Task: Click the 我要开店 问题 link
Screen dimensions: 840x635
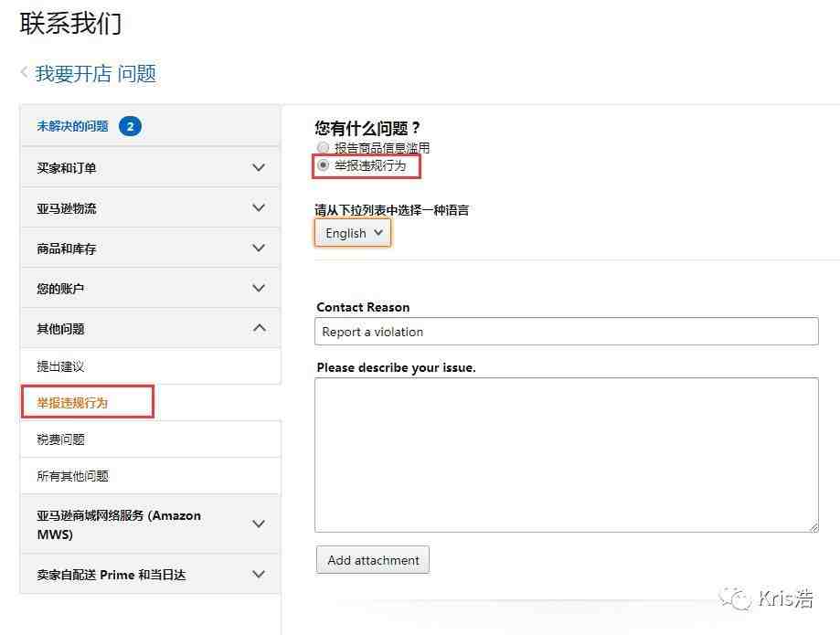Action: click(x=96, y=73)
